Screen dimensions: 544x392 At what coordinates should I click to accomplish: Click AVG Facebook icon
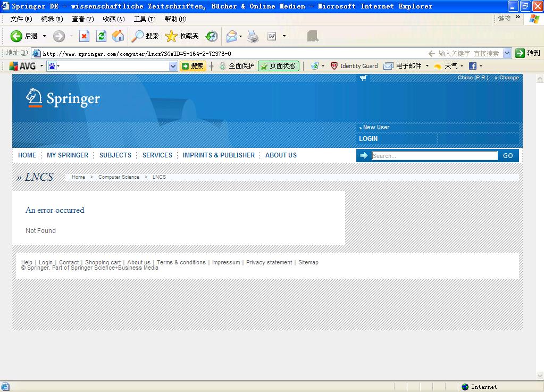(x=473, y=66)
